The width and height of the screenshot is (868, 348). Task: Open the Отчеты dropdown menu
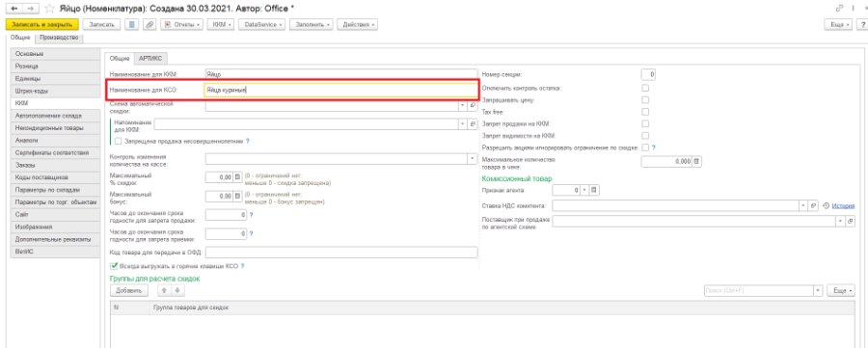click(x=181, y=24)
